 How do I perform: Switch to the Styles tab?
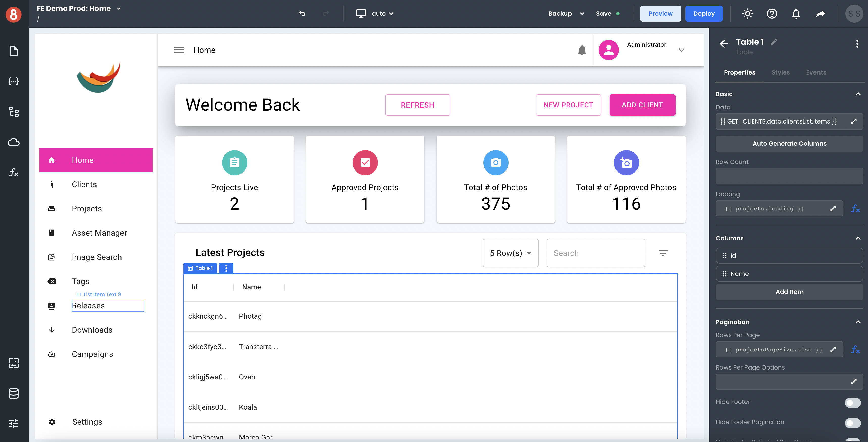pos(781,72)
